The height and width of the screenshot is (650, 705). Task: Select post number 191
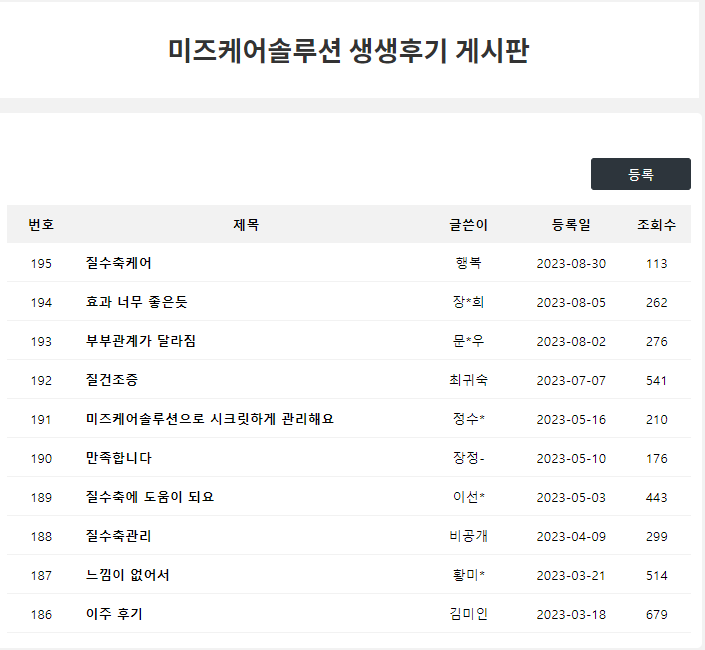[x=41, y=420]
